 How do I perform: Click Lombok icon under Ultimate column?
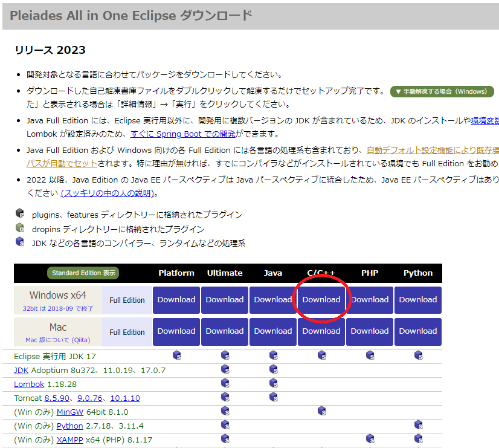tap(225, 383)
